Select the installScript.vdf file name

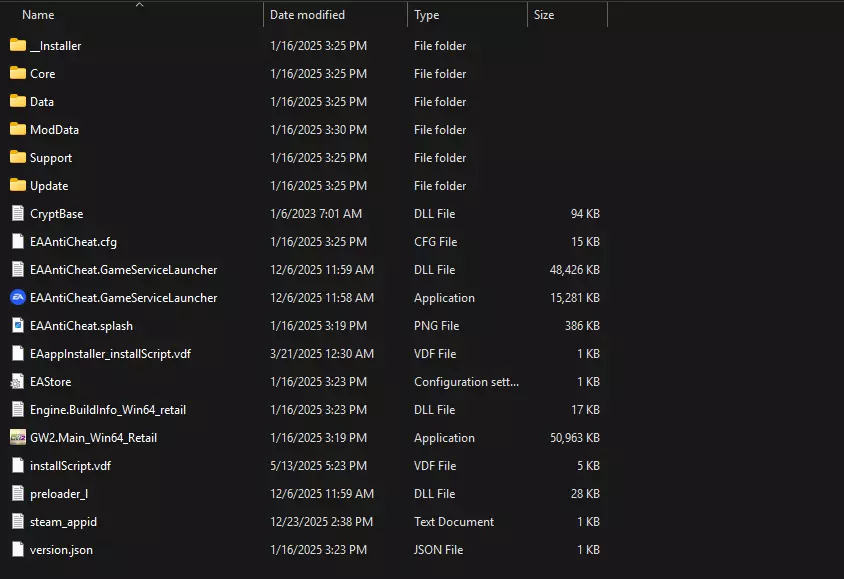(70, 465)
